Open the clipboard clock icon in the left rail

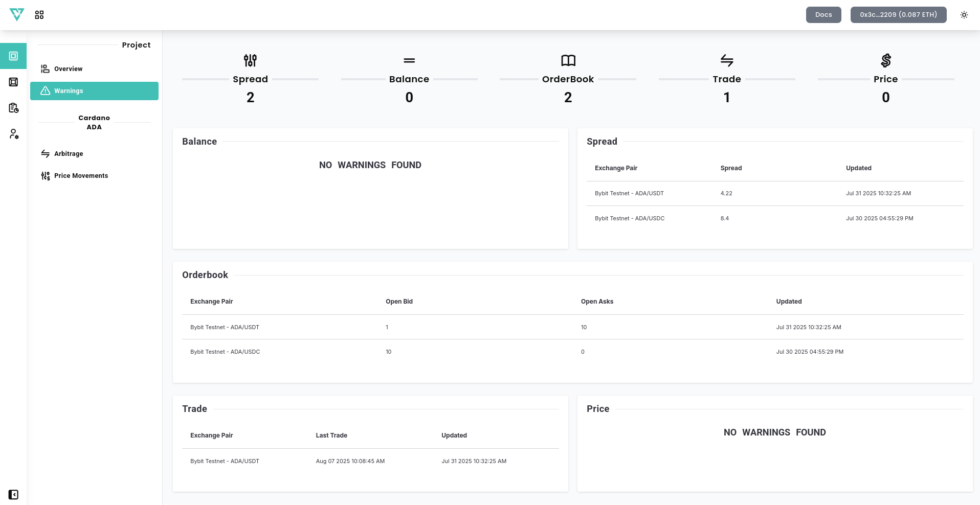click(14, 108)
